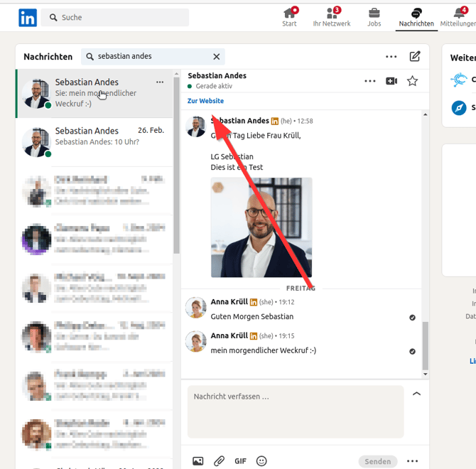Switch to the Nachrichten tab
The height and width of the screenshot is (469, 476).
(416, 17)
